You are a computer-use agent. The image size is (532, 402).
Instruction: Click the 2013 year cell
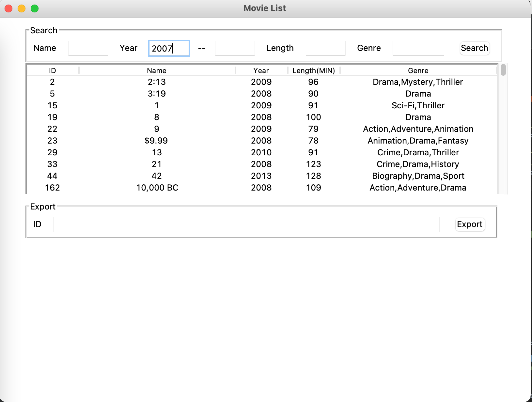pyautogui.click(x=261, y=176)
